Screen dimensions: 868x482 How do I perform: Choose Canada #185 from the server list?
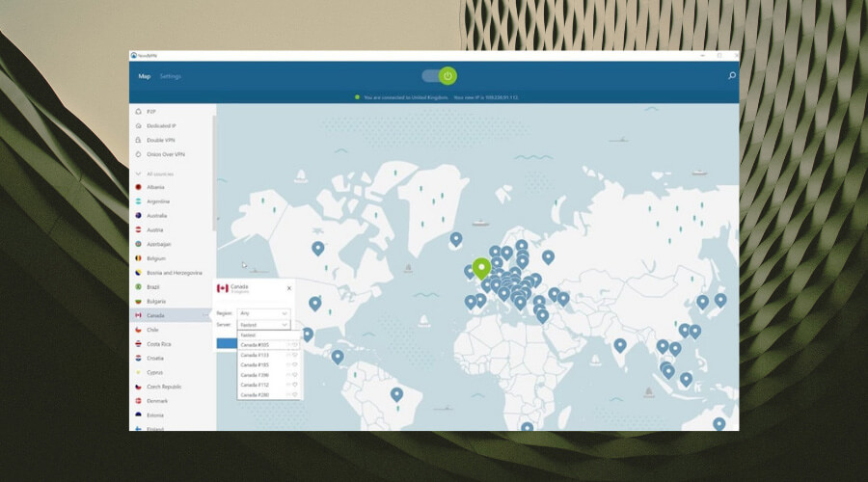(x=256, y=364)
